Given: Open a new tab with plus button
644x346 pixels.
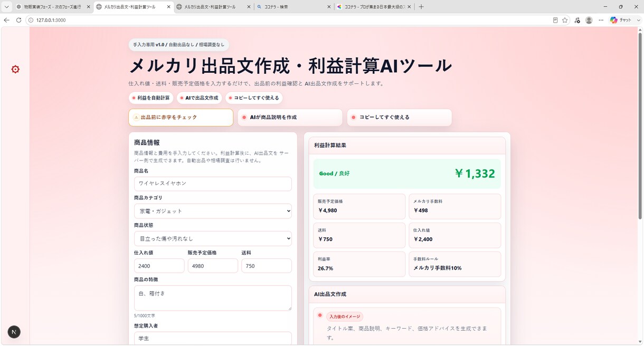Looking at the screenshot, I should point(421,7).
